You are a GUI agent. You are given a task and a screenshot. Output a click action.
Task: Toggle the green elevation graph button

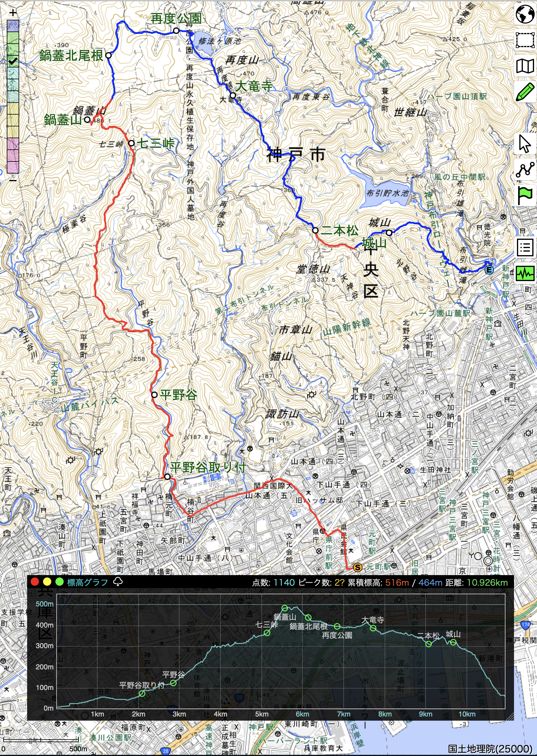point(525,273)
